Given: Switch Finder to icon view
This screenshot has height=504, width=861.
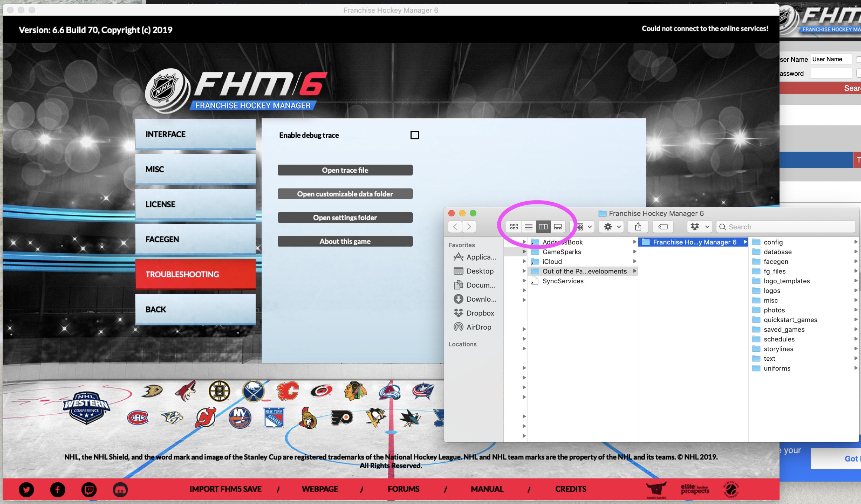Looking at the screenshot, I should [514, 227].
